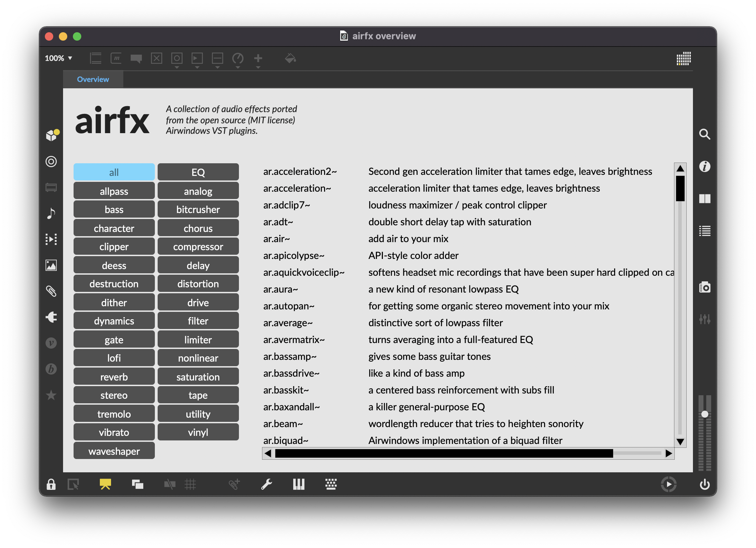Toggle the patcher windows icon
The height and width of the screenshot is (548, 756).
(137, 484)
